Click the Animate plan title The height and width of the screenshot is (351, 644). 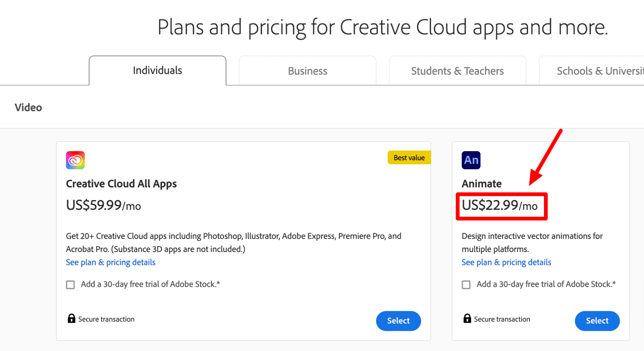click(481, 184)
